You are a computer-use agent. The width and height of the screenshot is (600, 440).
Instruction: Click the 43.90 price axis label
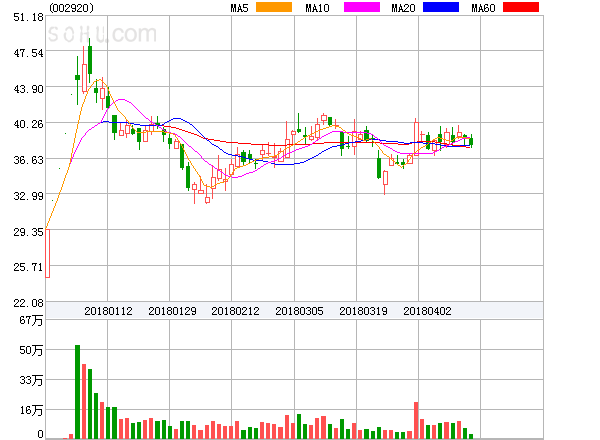28,89
